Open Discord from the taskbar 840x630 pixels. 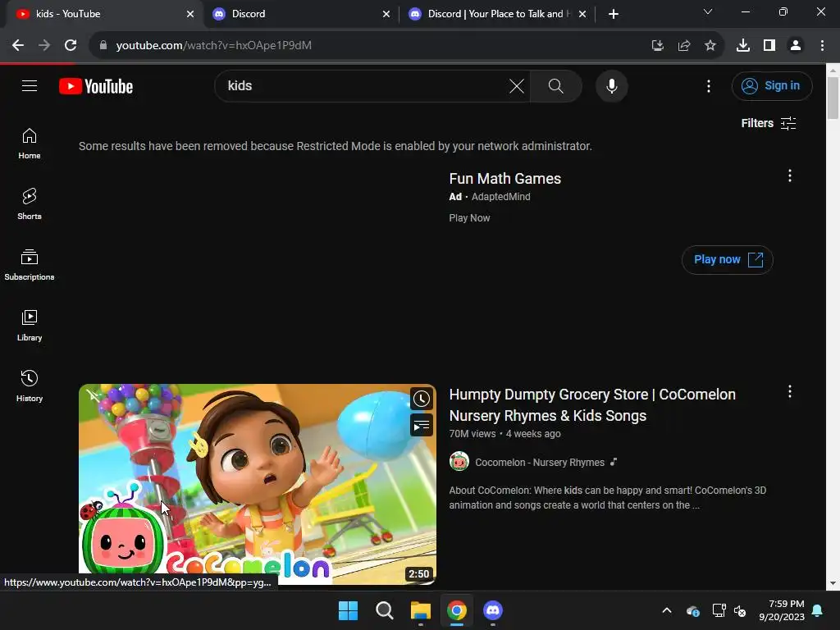point(493,610)
